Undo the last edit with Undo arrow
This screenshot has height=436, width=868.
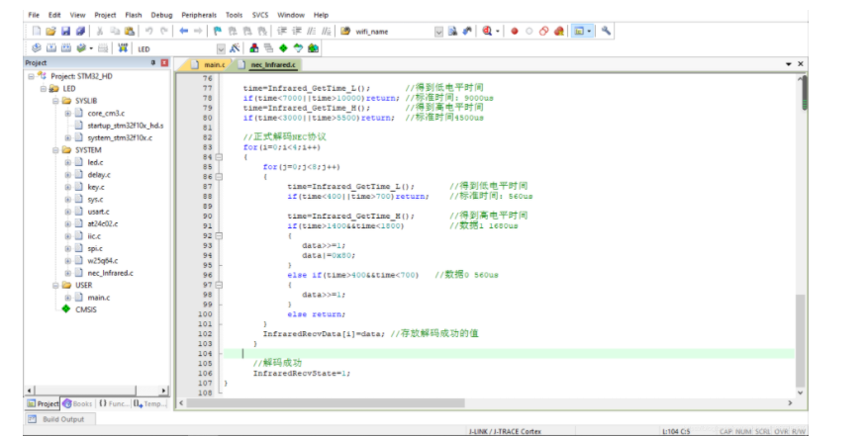148,32
